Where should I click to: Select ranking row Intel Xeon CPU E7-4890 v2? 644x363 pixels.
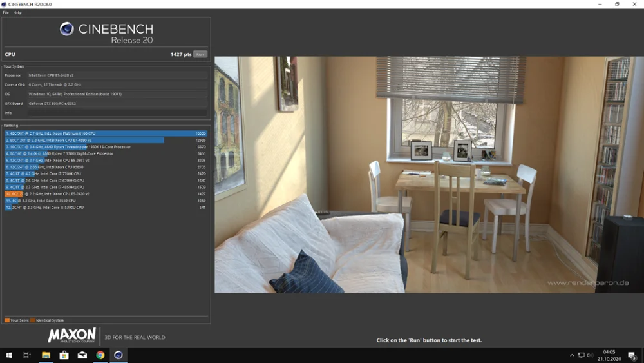[106, 140]
